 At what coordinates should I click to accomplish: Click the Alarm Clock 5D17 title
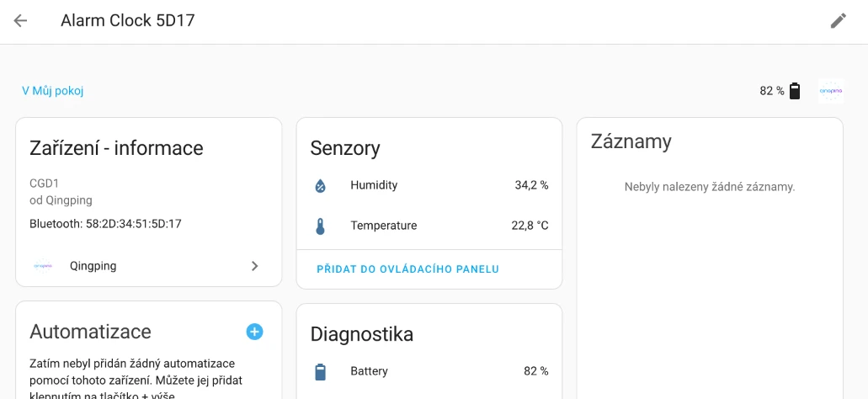tap(128, 21)
